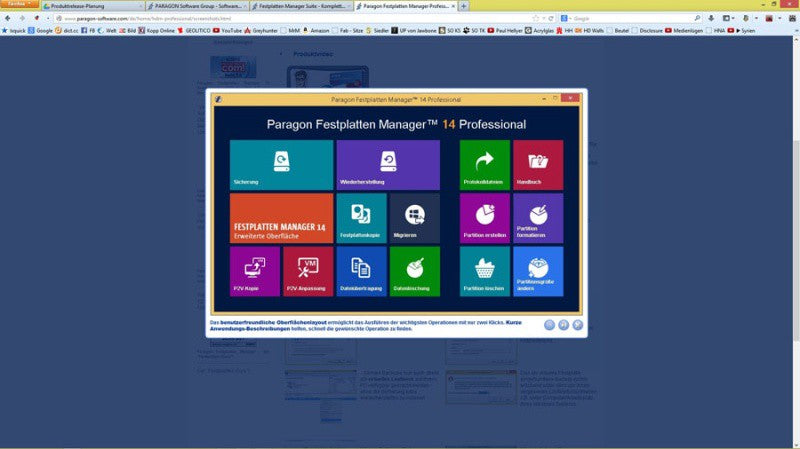Screen dimensions: 800x449
Task: Go forward in browser history
Action: coord(22,18)
